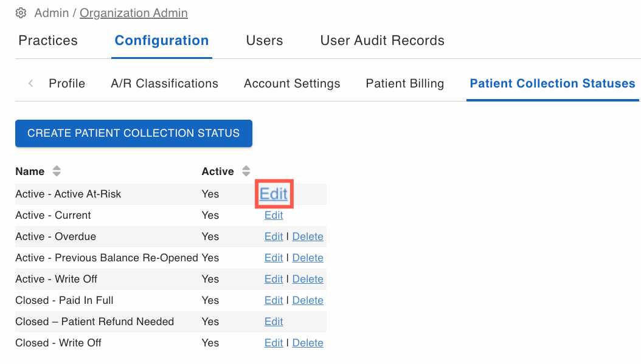Image resolution: width=641 pixels, height=364 pixels.
Task: Open the User Audit Records tab
Action: coord(383,41)
